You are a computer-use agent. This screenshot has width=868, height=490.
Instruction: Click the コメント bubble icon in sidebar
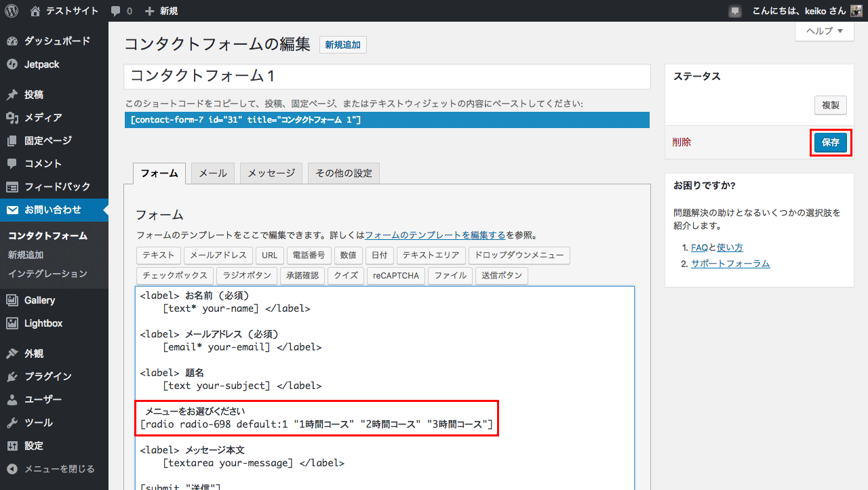point(12,163)
